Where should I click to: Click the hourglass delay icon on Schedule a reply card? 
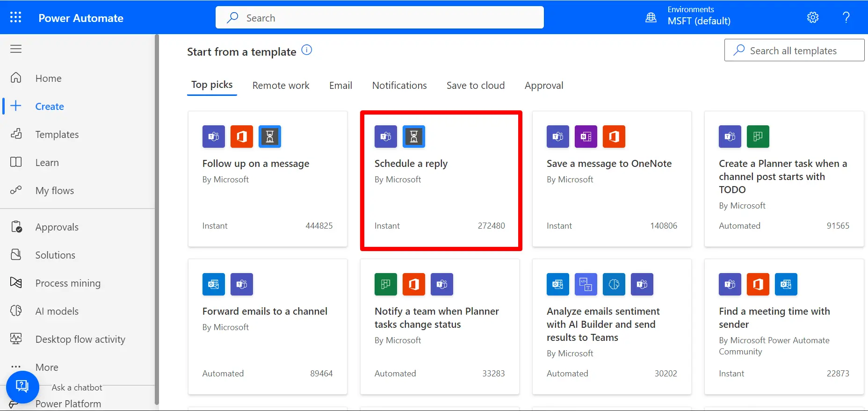(x=414, y=137)
